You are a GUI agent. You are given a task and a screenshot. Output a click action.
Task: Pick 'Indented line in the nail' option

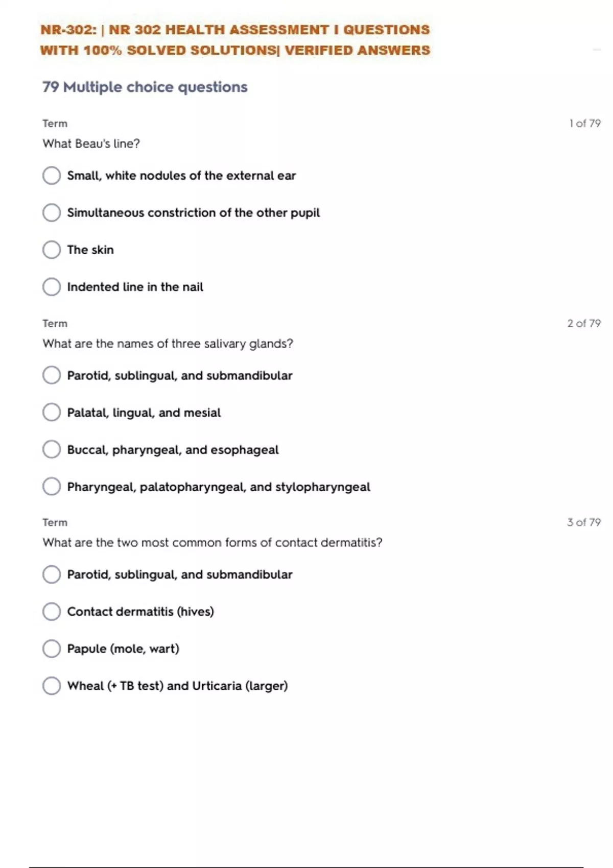pos(52,287)
